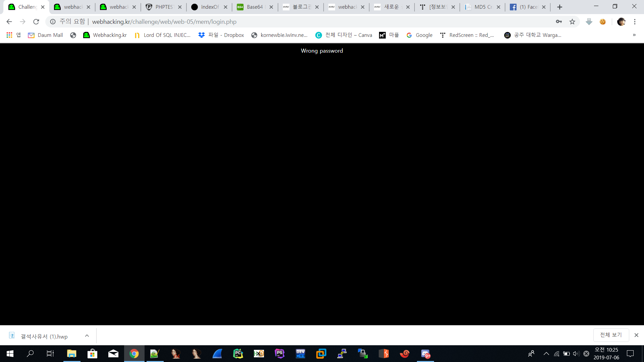Switch to the PHPTEST tab

pyautogui.click(x=164, y=7)
